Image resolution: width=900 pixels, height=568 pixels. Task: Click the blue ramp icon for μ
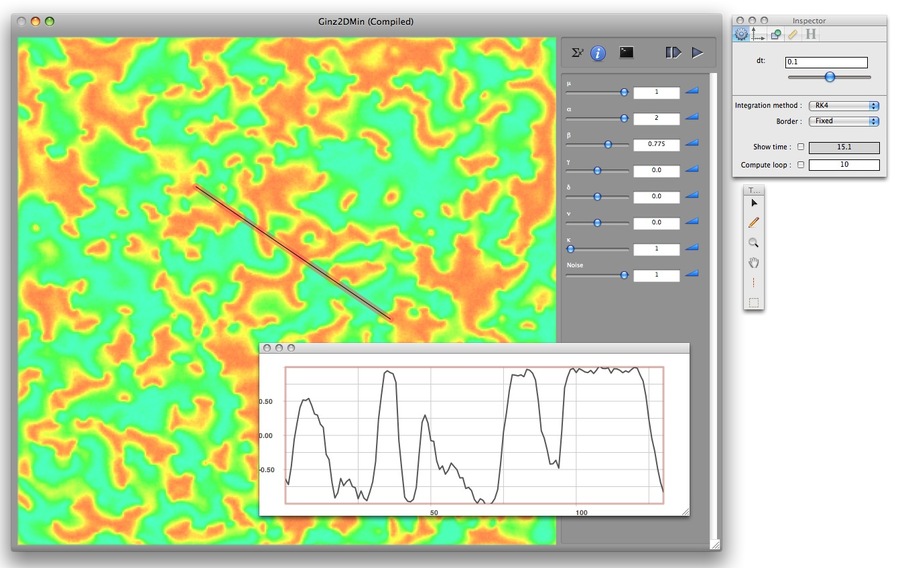click(x=692, y=91)
